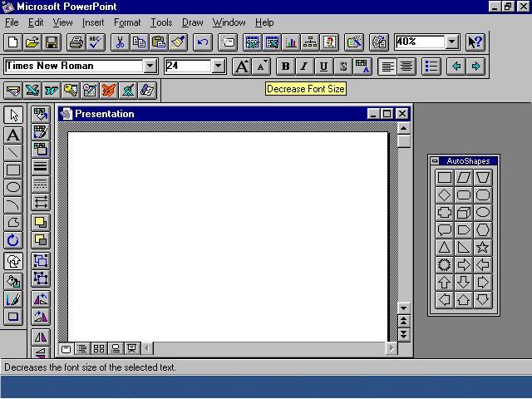Open the Draw menu
The height and width of the screenshot is (399, 532).
(x=192, y=22)
